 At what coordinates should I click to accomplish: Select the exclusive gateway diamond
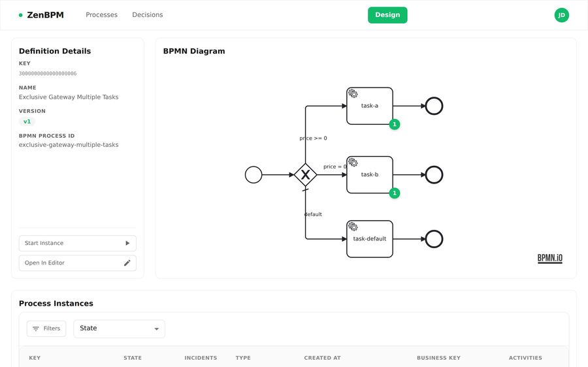(305, 175)
